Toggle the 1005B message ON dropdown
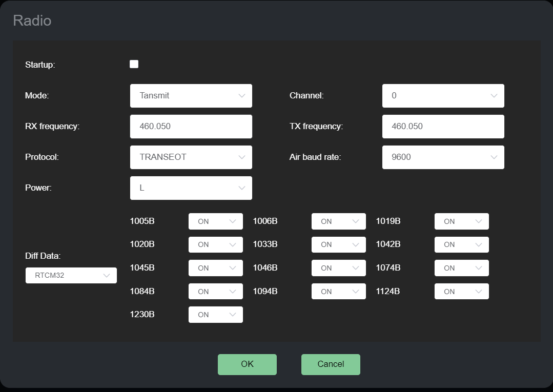Image resolution: width=553 pixels, height=392 pixels. click(215, 221)
